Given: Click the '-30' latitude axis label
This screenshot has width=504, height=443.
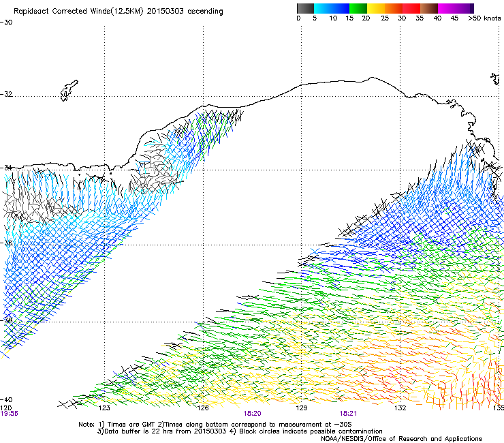Looking at the screenshot, I should (6, 22).
